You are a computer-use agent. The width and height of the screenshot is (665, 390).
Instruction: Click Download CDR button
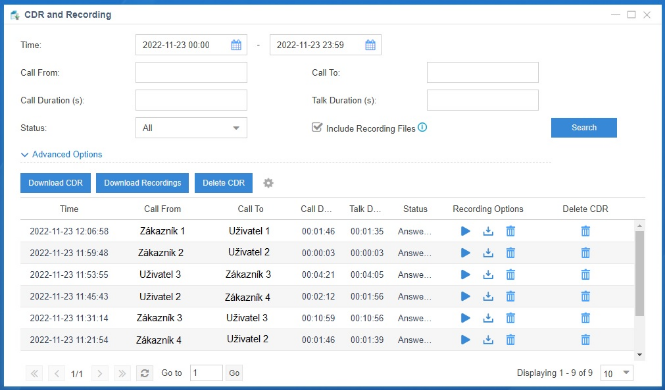(x=56, y=183)
